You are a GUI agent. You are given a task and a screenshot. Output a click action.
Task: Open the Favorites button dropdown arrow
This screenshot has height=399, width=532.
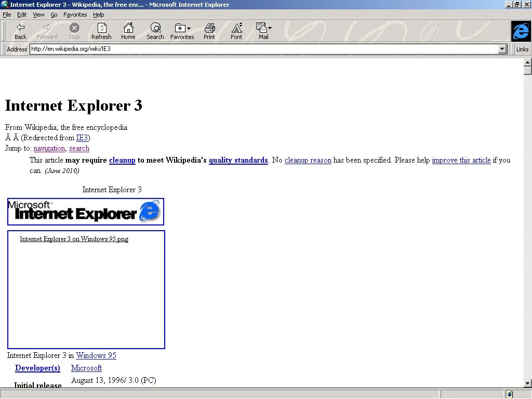coord(189,28)
